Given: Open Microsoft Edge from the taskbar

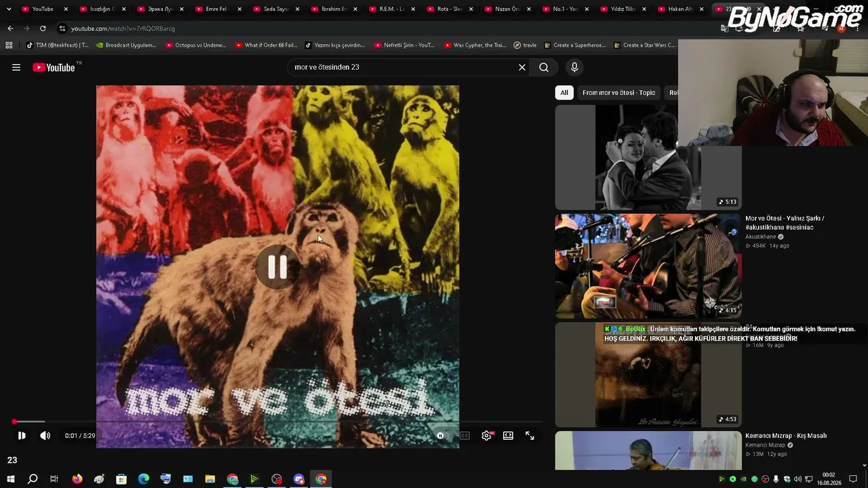Looking at the screenshot, I should [x=144, y=479].
